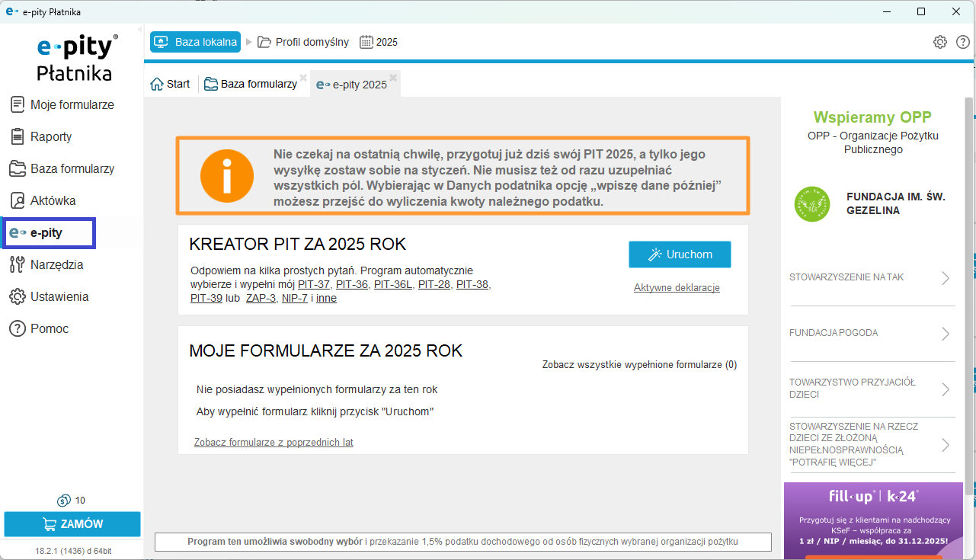Open settings gear icon in top bar
Viewport: 976px width, 560px height.
940,42
